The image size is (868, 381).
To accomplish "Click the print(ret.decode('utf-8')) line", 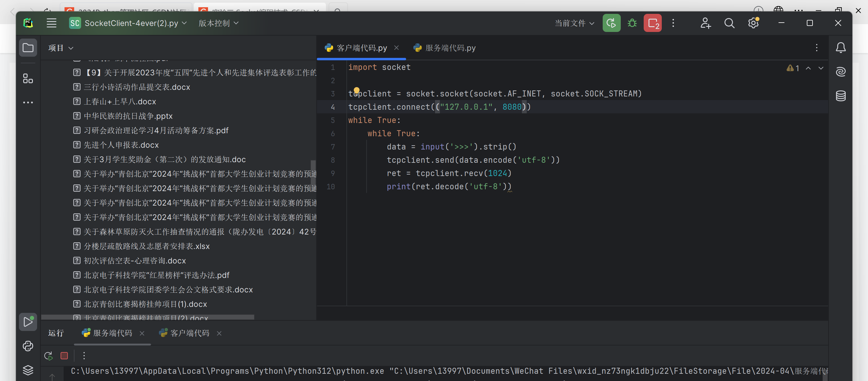I will (x=449, y=186).
